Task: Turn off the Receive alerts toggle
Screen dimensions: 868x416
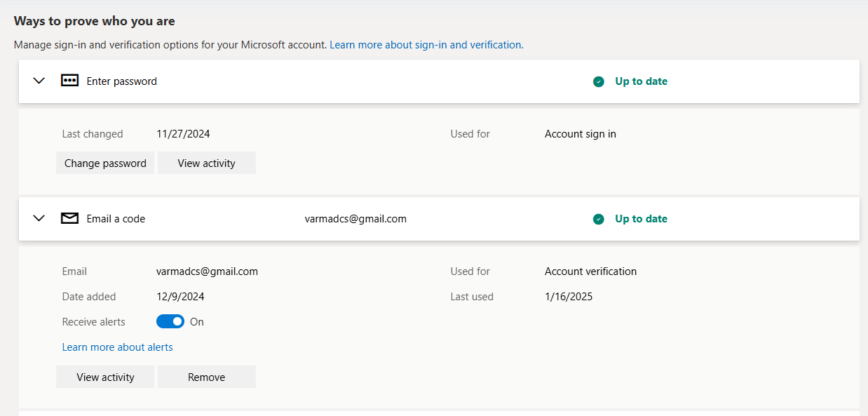Action: [170, 322]
